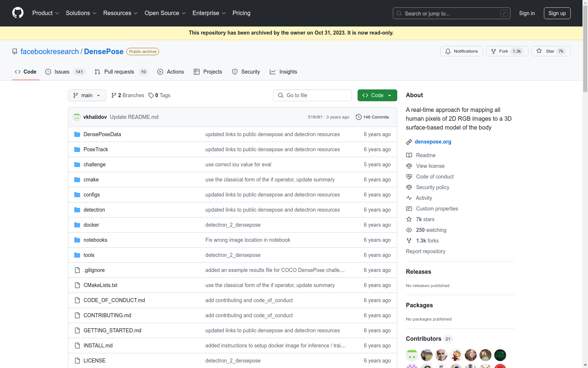Open the INSTALL.md file

(98, 346)
